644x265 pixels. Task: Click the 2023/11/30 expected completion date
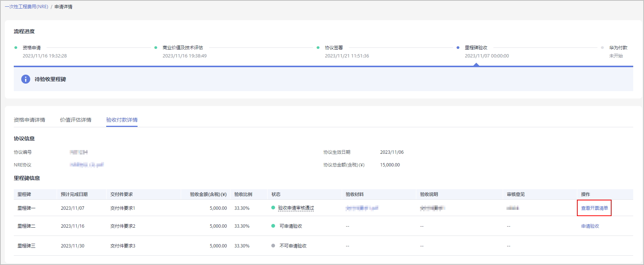pyautogui.click(x=73, y=246)
